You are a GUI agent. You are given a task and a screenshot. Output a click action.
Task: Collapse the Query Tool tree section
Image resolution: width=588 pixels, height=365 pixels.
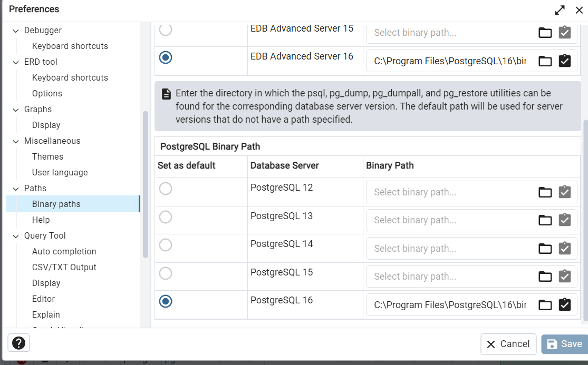[x=15, y=236]
